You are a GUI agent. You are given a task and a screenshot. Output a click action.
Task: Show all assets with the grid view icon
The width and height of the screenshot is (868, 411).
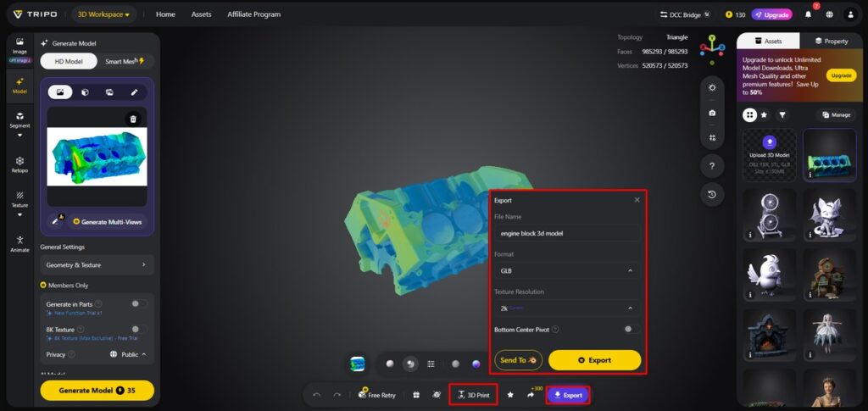749,115
